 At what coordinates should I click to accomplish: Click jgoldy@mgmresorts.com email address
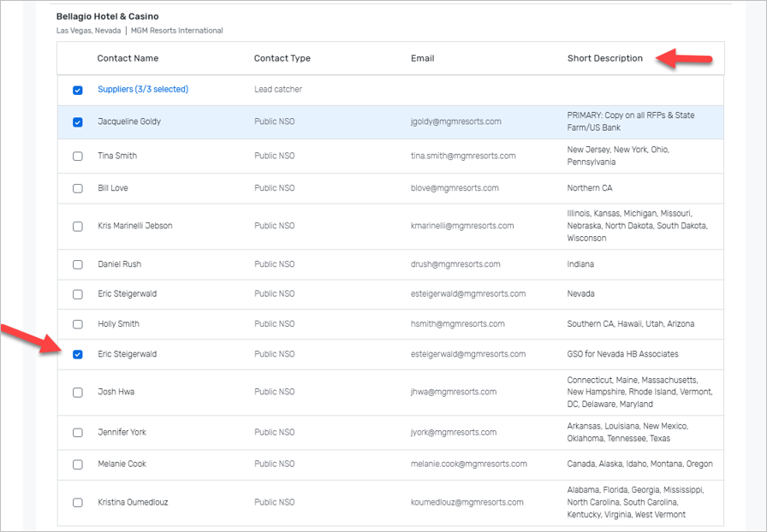click(455, 122)
